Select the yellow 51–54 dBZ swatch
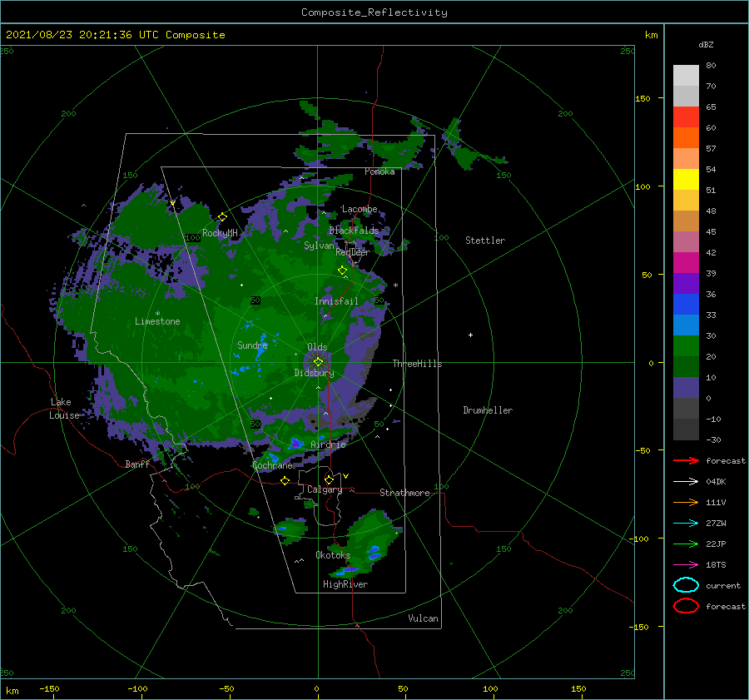 coord(686,180)
